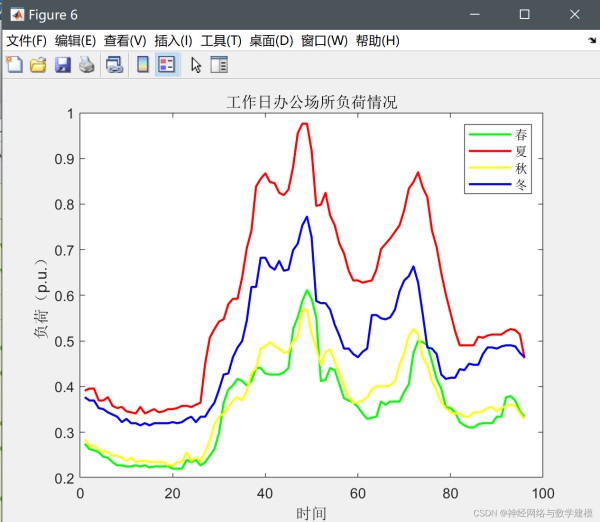Maximize the Figure 6 window
This screenshot has width=600, height=522.
(x=525, y=15)
